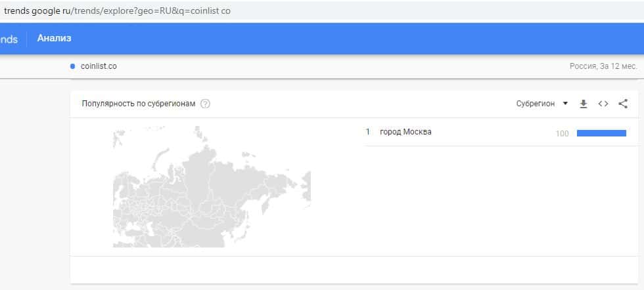Image resolution: width=644 pixels, height=290 pixels.
Task: Click the blue dot beside coinlist.co
Action: click(x=72, y=66)
